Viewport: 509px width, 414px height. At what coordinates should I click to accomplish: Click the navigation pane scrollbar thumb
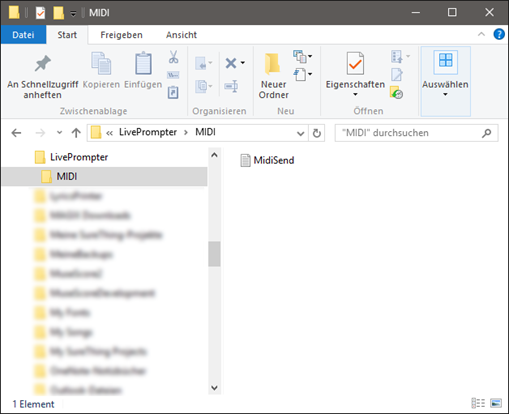point(214,254)
